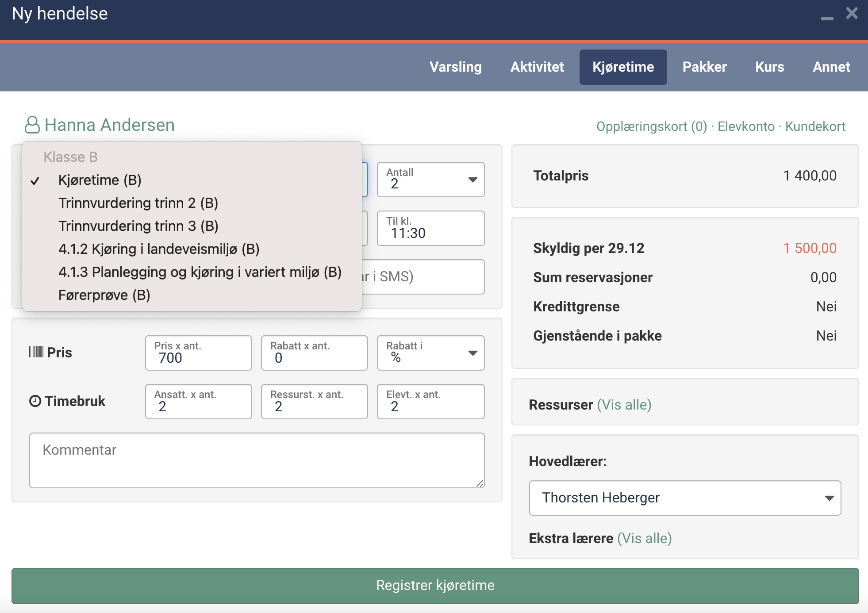Select Trinnvurdering trinn 3 (B)
This screenshot has width=868, height=613.
[x=192, y=226]
